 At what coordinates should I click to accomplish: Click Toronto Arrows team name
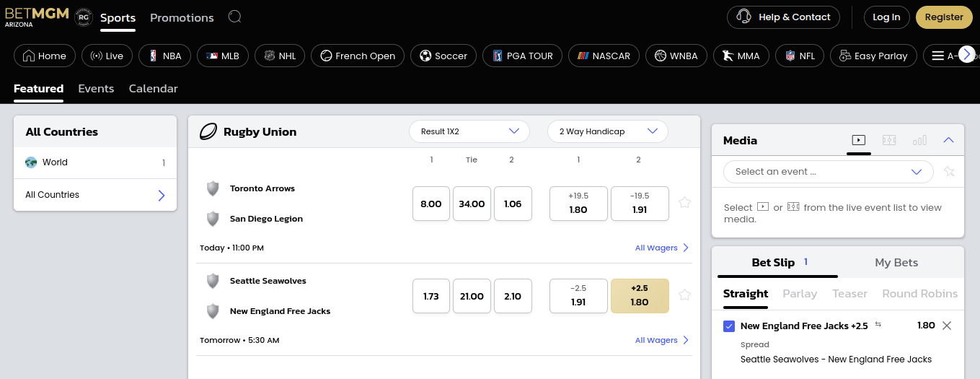(x=262, y=188)
